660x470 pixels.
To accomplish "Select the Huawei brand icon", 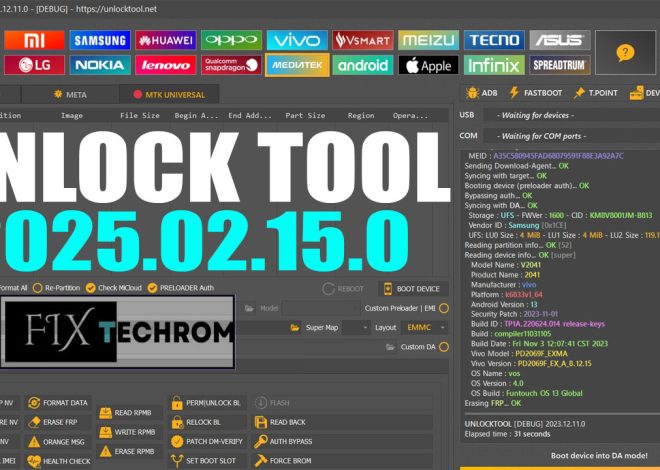I will [166, 40].
